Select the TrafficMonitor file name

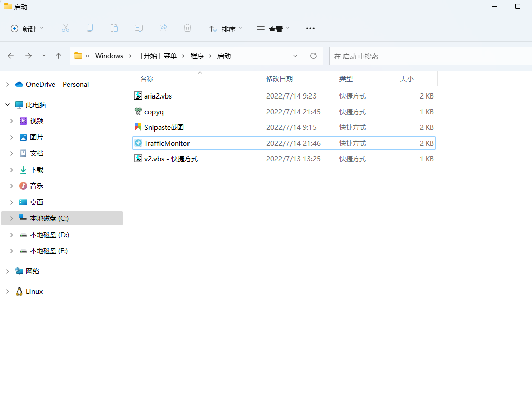click(x=167, y=143)
